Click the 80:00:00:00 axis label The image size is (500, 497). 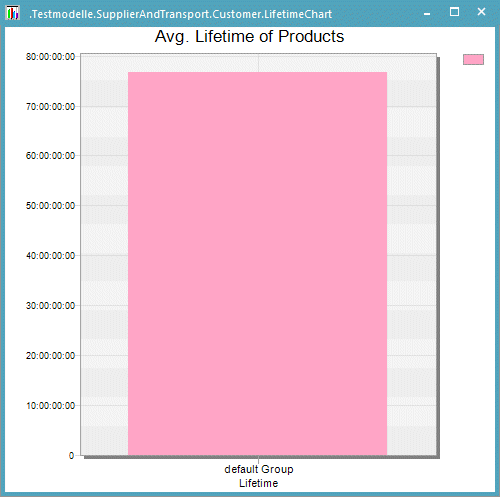[x=51, y=57]
